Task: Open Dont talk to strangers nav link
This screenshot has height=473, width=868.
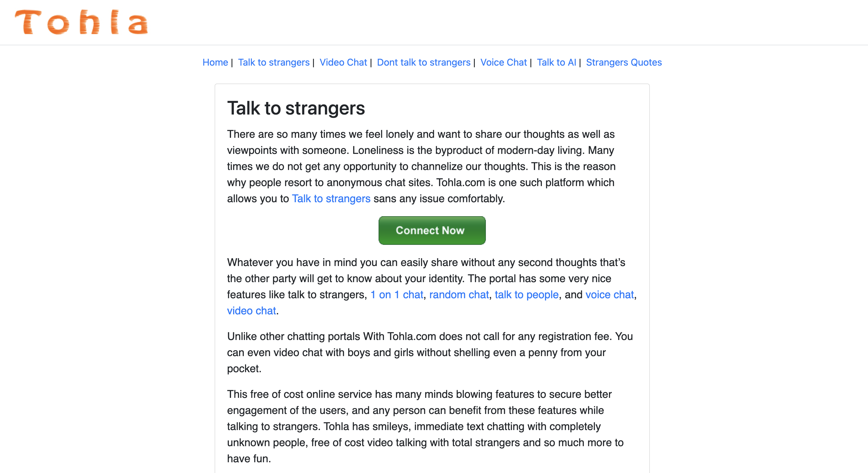Action: (x=423, y=62)
